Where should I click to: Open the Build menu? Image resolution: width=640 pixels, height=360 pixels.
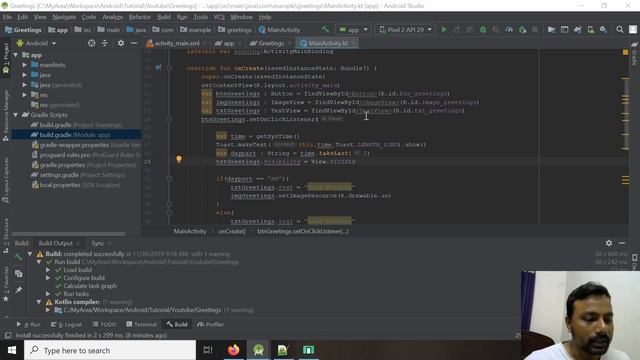point(164,17)
